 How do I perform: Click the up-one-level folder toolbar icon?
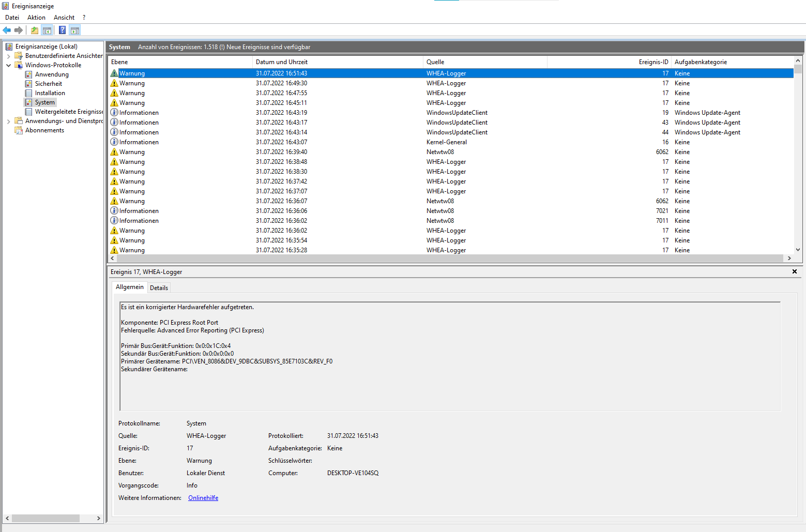click(x=35, y=30)
